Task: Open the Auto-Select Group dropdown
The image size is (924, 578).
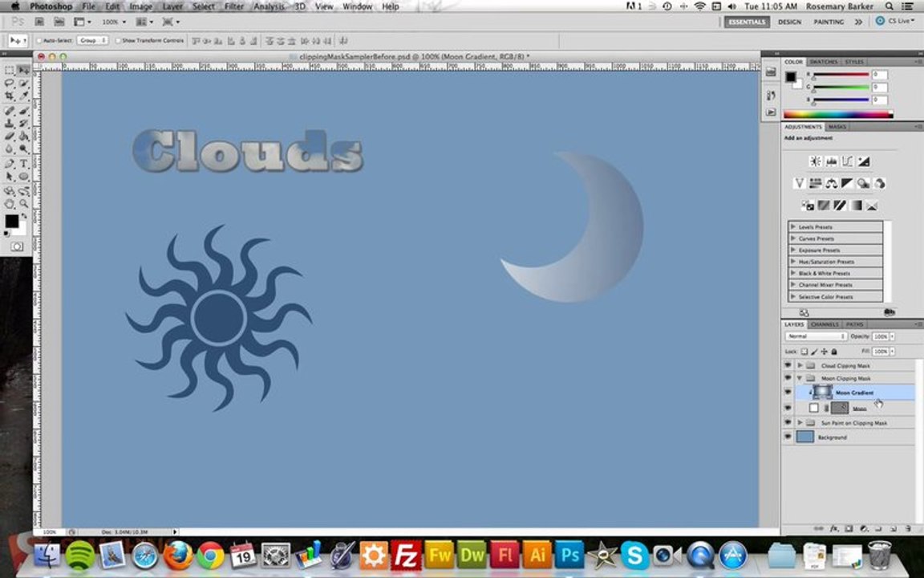Action: tap(92, 41)
